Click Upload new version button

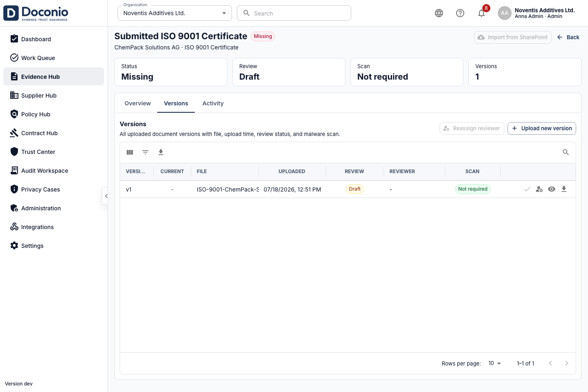(542, 128)
